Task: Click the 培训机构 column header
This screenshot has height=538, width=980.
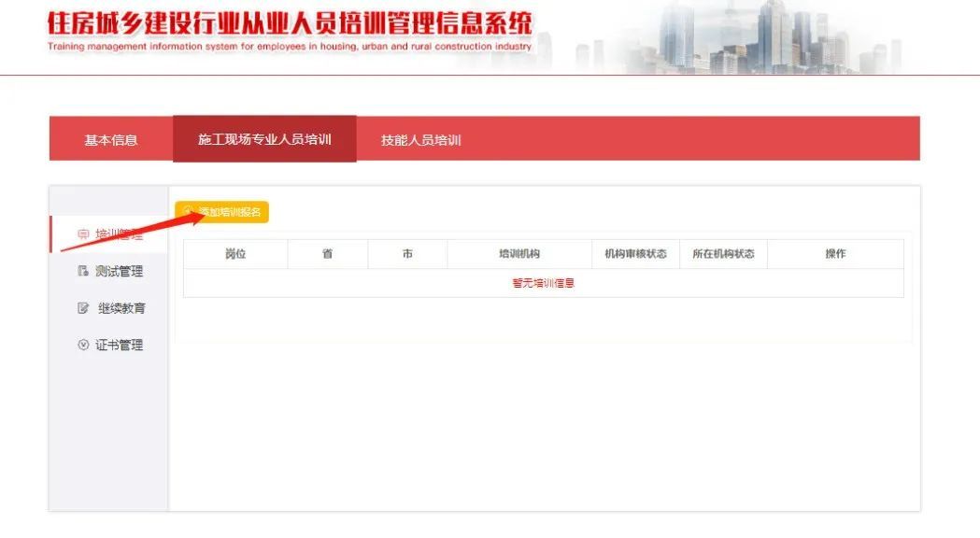Action: [519, 254]
